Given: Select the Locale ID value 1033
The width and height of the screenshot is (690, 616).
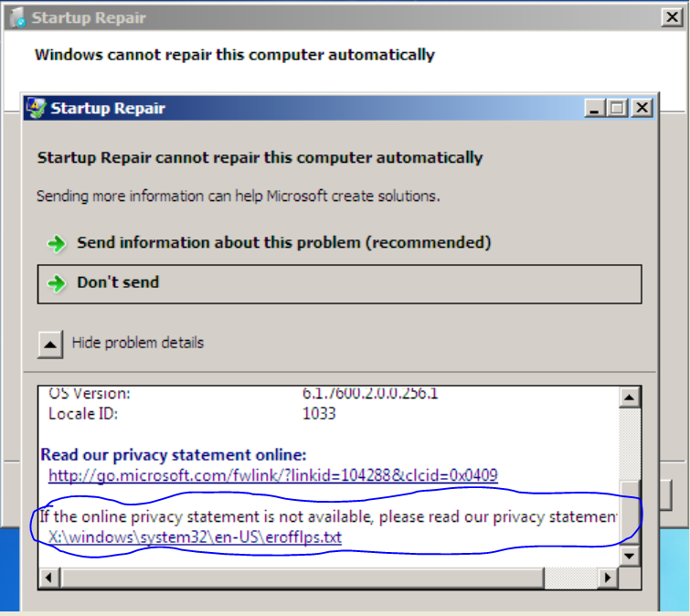Looking at the screenshot, I should coord(319,414).
